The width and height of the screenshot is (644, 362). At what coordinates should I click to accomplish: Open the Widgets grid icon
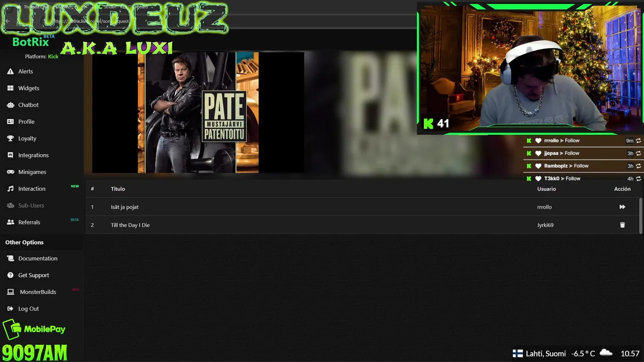coord(10,88)
